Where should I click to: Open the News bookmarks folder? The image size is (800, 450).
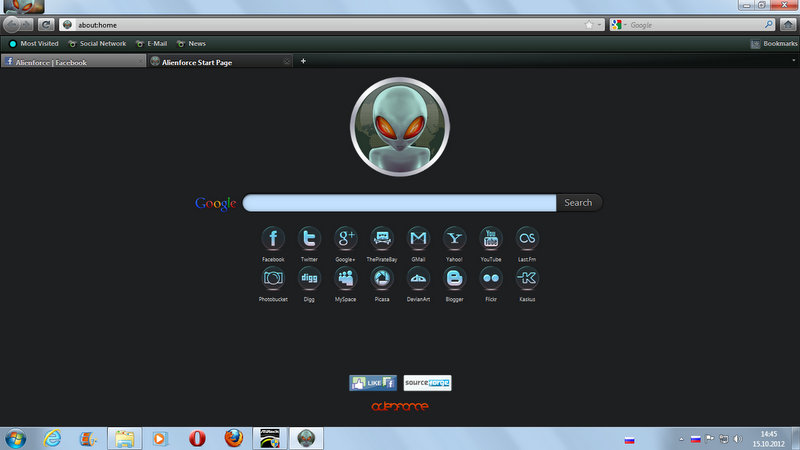[191, 44]
